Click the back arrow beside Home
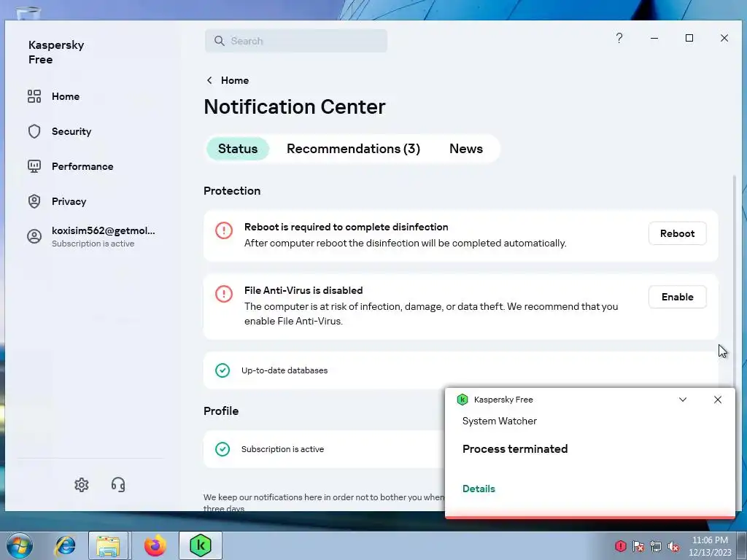The width and height of the screenshot is (747, 560). tap(209, 80)
